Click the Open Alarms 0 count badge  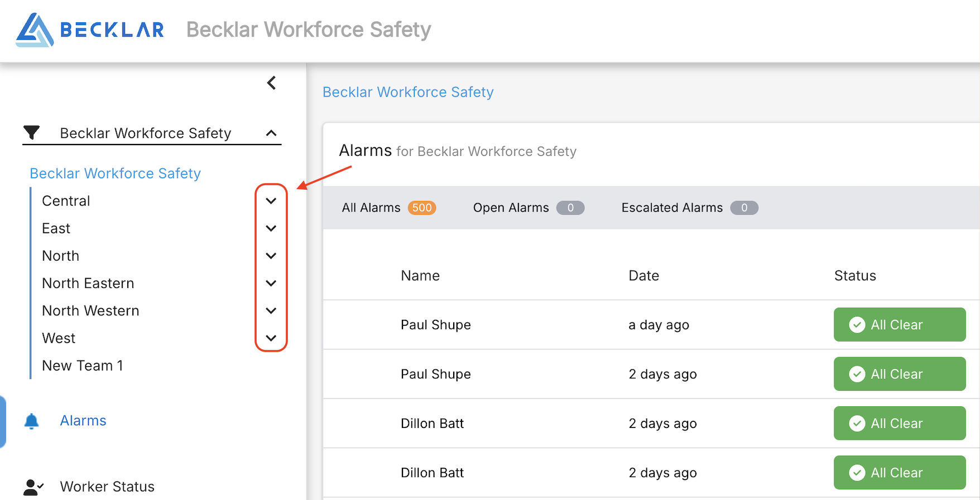(x=570, y=208)
